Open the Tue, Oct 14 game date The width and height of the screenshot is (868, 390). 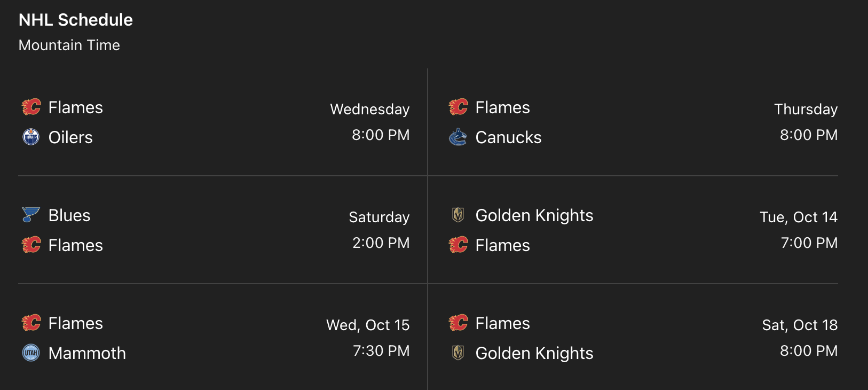pos(798,217)
